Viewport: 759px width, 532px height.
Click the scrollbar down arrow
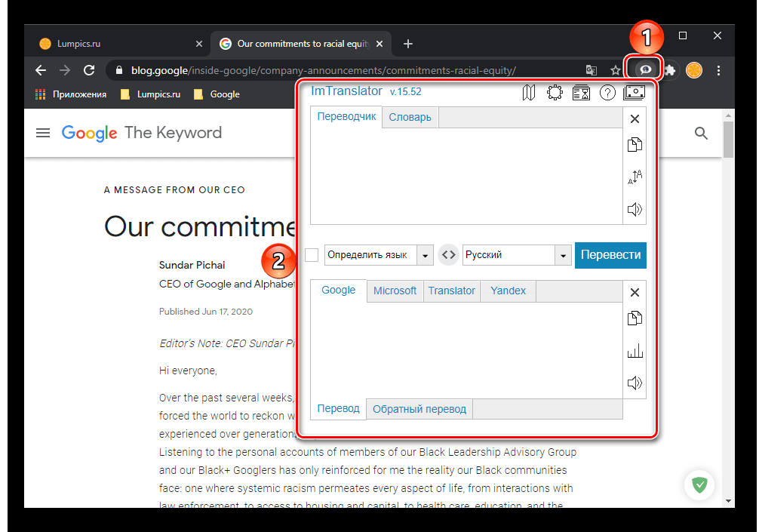click(x=728, y=502)
